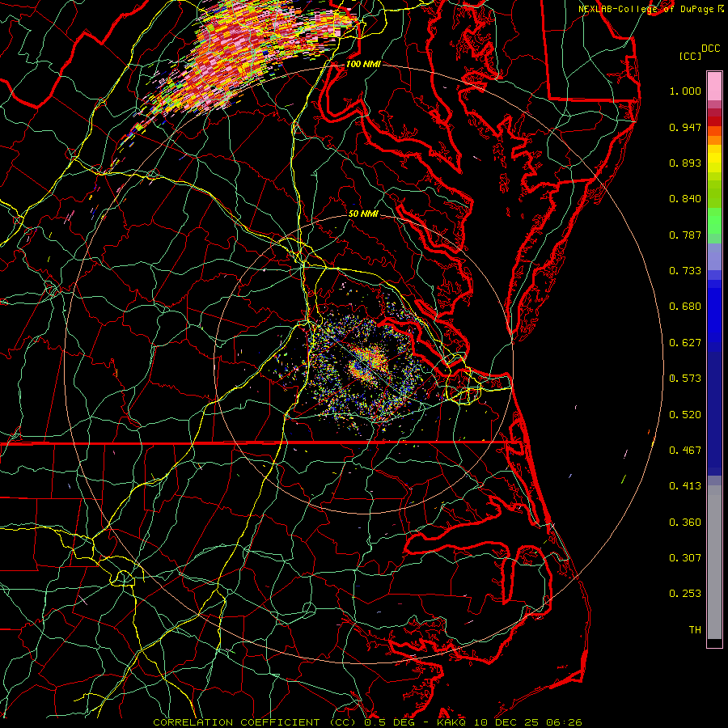Screen dimensions: 728x728
Task: Select the 1.000 legend value
Action: click(685, 91)
